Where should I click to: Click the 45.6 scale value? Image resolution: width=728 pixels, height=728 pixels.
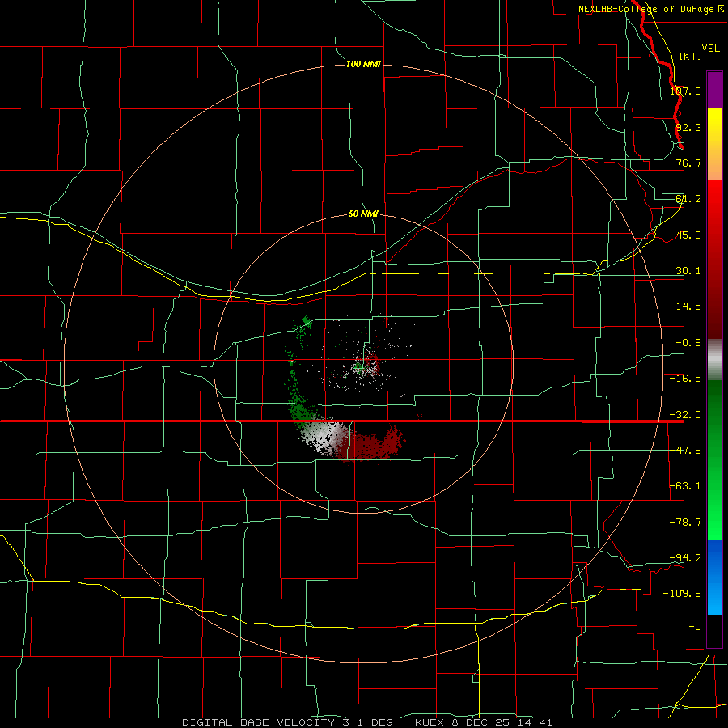coord(688,235)
